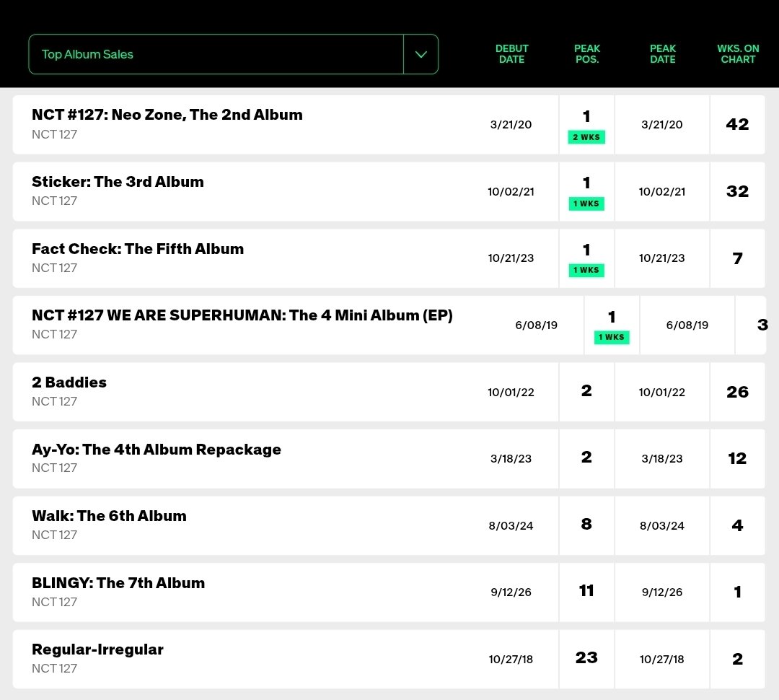Click the NCT 127 artist name under Sticker
Viewport: 779px width, 700px height.
tap(54, 201)
